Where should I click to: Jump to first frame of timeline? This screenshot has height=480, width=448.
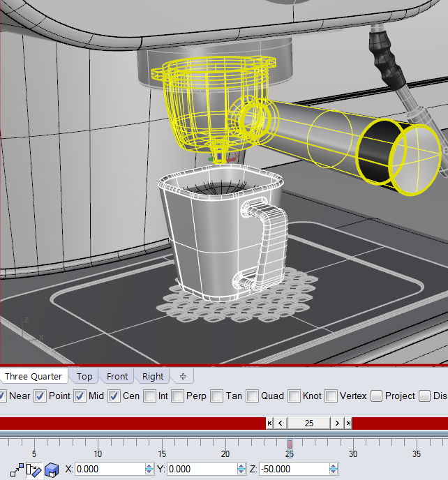[270, 423]
